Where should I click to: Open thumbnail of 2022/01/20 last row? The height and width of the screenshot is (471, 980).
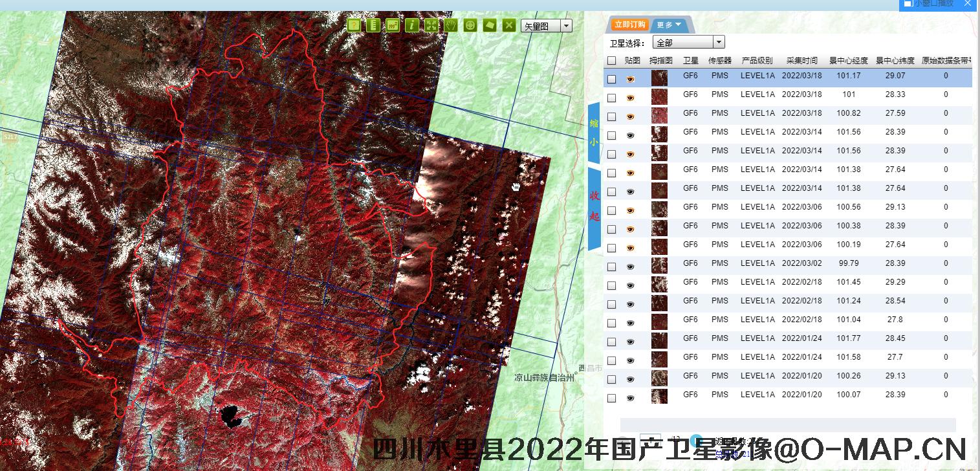pyautogui.click(x=659, y=395)
